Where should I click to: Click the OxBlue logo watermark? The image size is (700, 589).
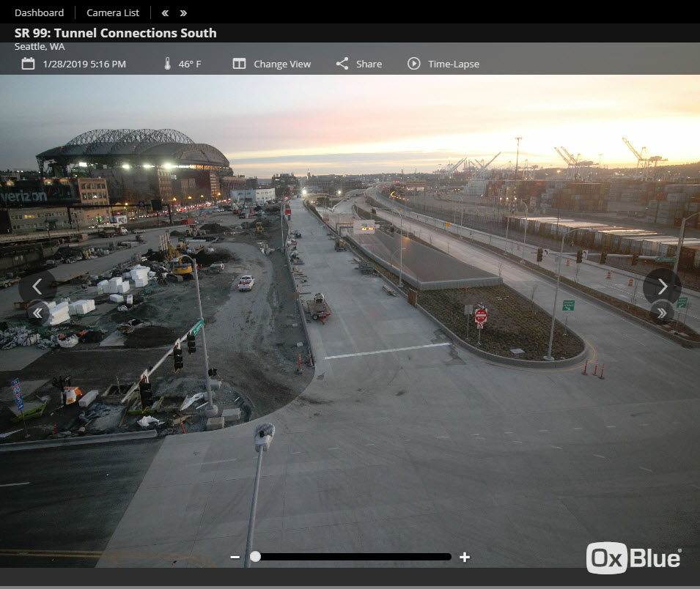click(x=634, y=558)
